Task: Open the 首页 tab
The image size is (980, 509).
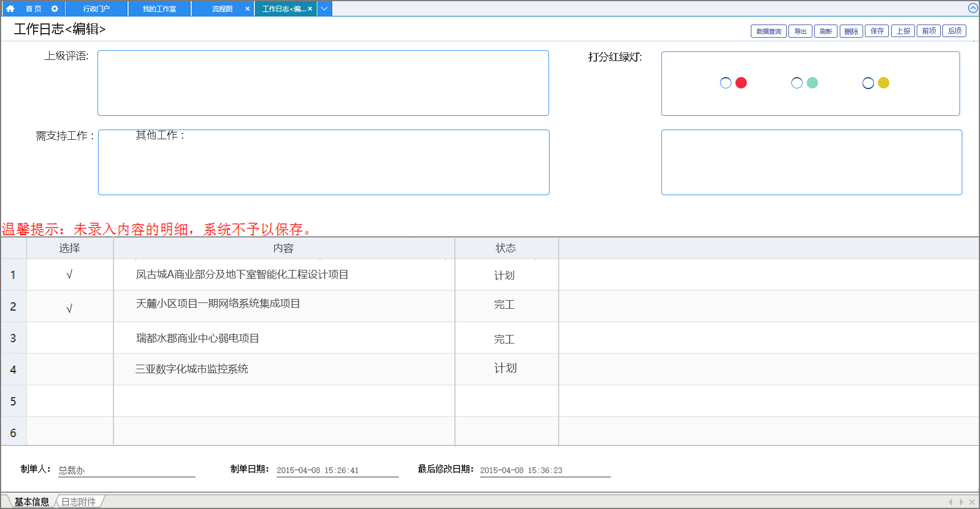Action: click(34, 9)
